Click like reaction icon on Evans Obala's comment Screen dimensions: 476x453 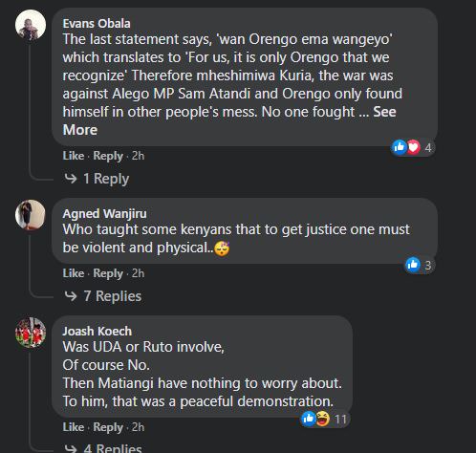click(x=399, y=147)
